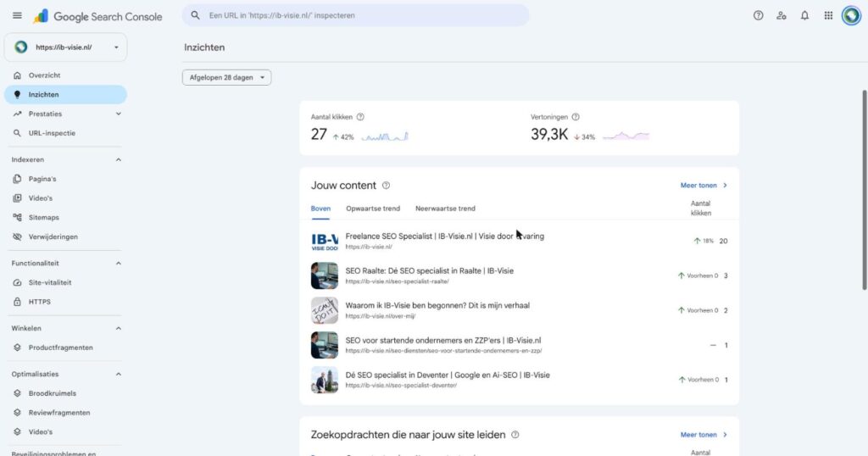Click help icon next to Jouw content
The image size is (868, 456).
point(386,186)
